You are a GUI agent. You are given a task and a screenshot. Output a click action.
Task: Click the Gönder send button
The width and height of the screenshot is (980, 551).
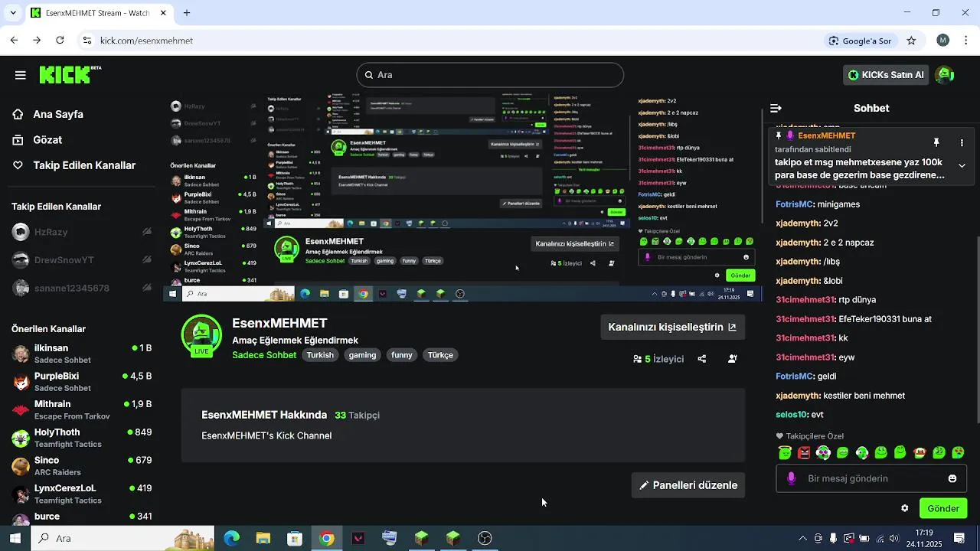943,508
